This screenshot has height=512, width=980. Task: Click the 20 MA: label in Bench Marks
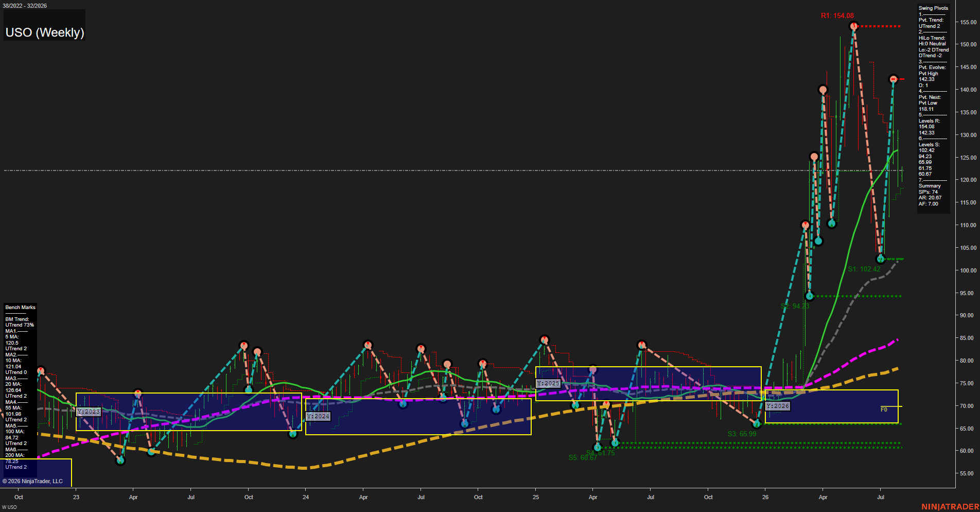point(13,384)
